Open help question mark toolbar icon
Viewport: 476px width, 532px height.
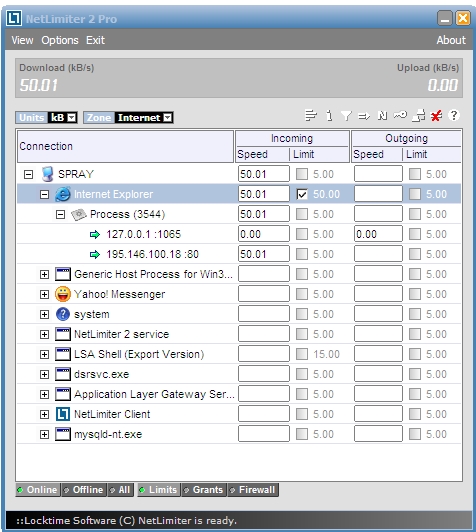pyautogui.click(x=454, y=115)
